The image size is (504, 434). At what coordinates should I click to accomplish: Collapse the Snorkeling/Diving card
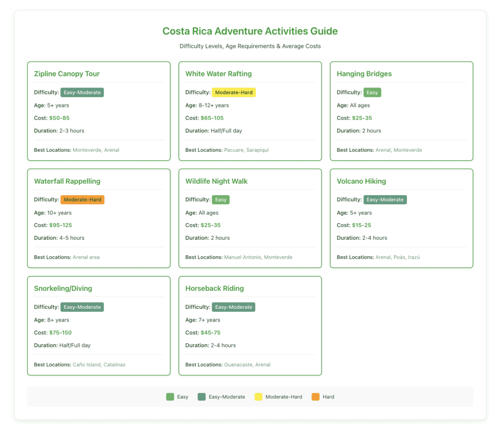(63, 288)
